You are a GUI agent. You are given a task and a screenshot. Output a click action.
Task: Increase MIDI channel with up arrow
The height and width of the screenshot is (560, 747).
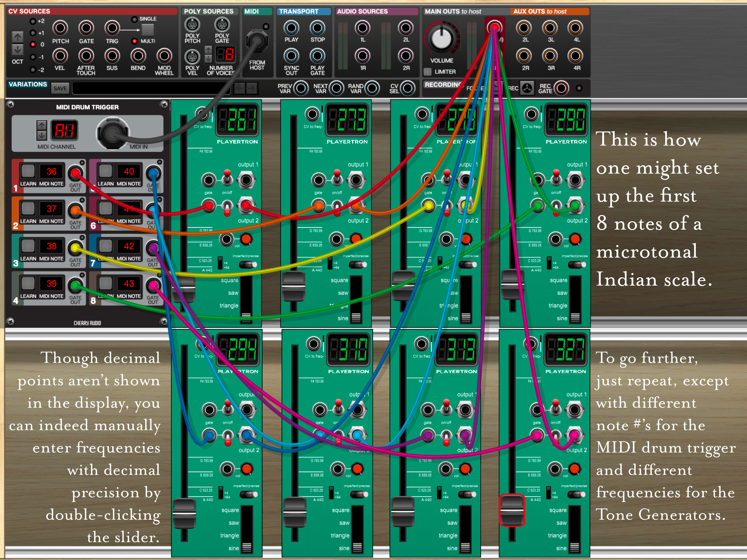(41, 126)
